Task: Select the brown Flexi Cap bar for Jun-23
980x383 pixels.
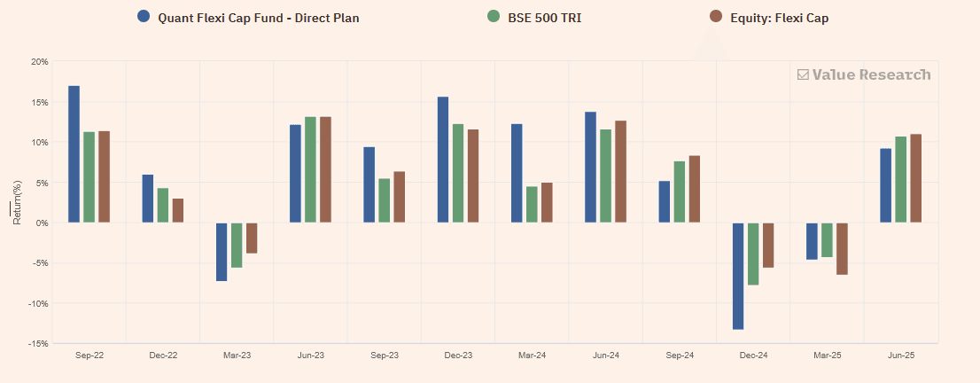Action: point(325,169)
